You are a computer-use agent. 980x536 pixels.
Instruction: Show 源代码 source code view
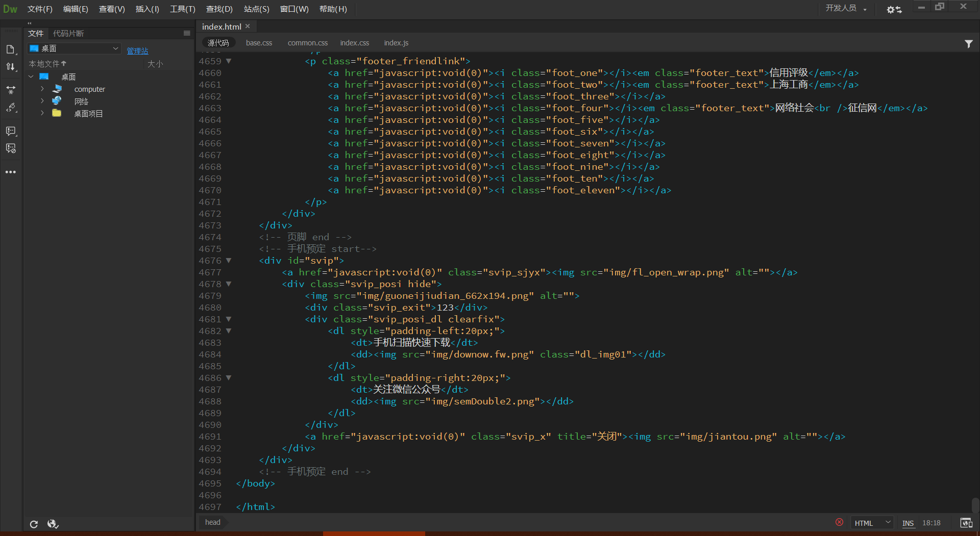218,43
